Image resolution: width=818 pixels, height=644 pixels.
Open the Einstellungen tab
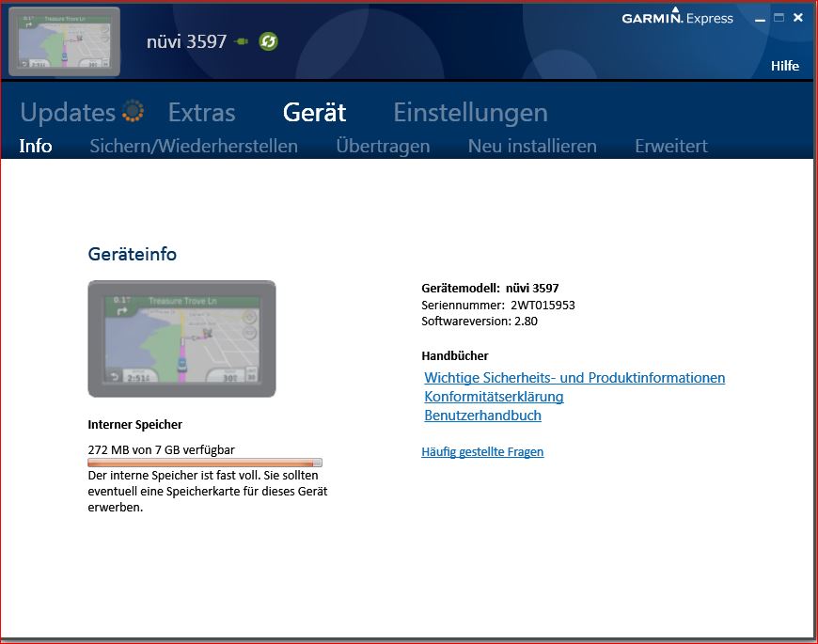(x=470, y=113)
